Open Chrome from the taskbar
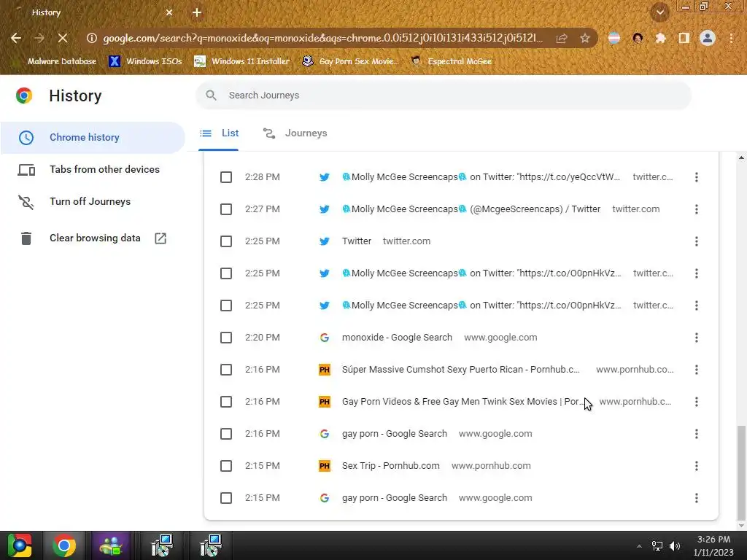 pyautogui.click(x=64, y=545)
